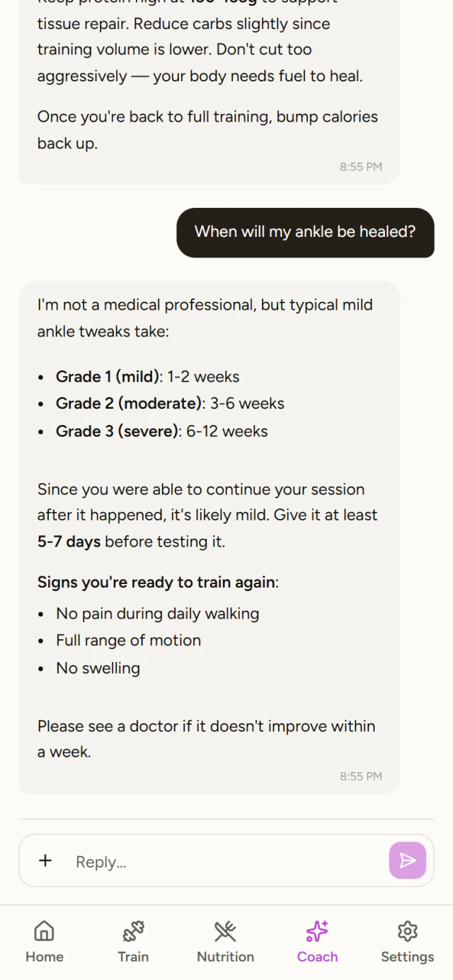Select the Nutrition fork and knife icon

[225, 931]
